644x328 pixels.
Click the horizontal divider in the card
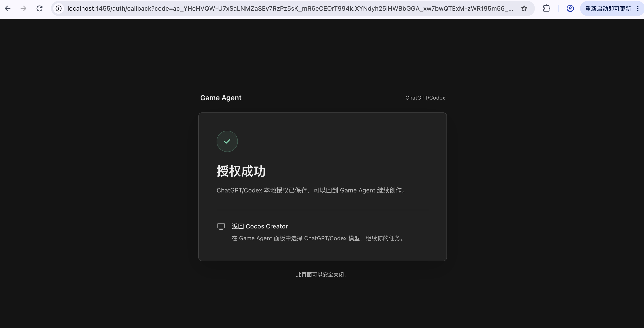pos(322,210)
